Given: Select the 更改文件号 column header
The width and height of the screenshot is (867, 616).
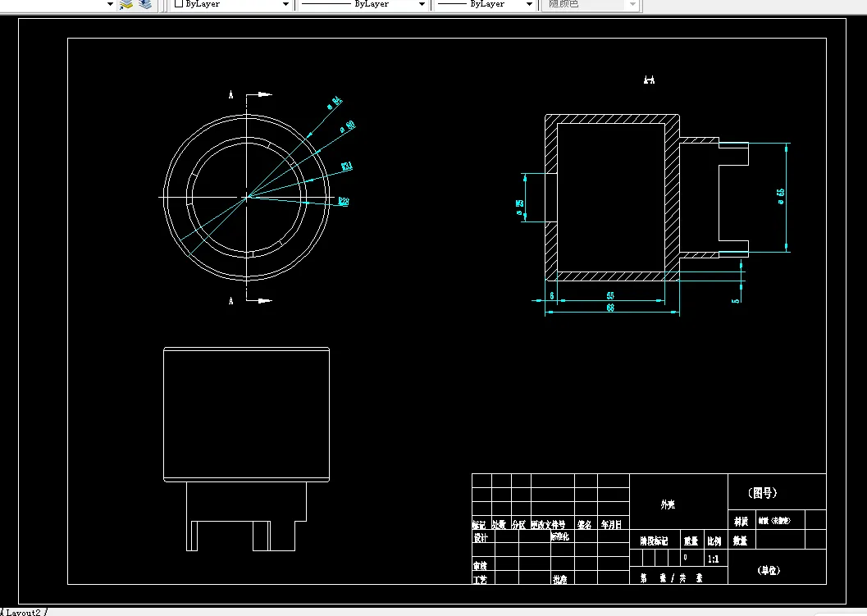Looking at the screenshot, I should click(548, 524).
